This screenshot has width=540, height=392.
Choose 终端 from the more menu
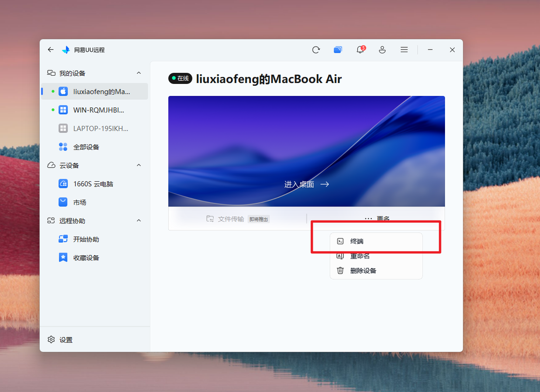click(376, 241)
